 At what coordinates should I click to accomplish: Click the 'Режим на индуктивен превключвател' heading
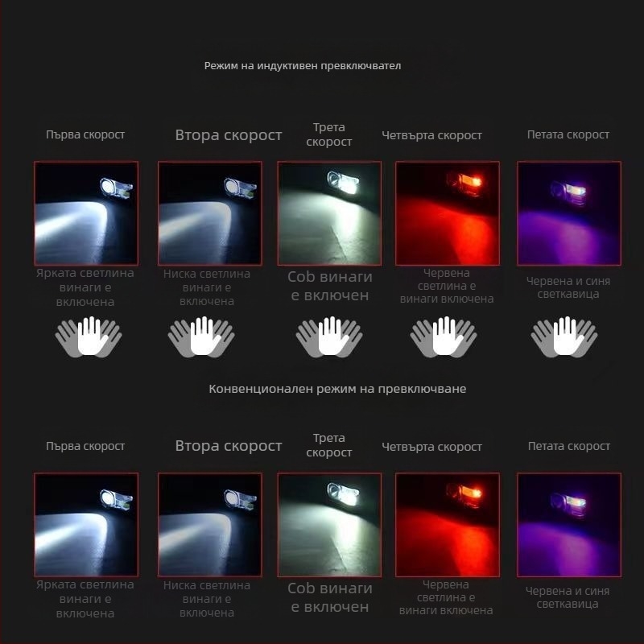(x=303, y=65)
